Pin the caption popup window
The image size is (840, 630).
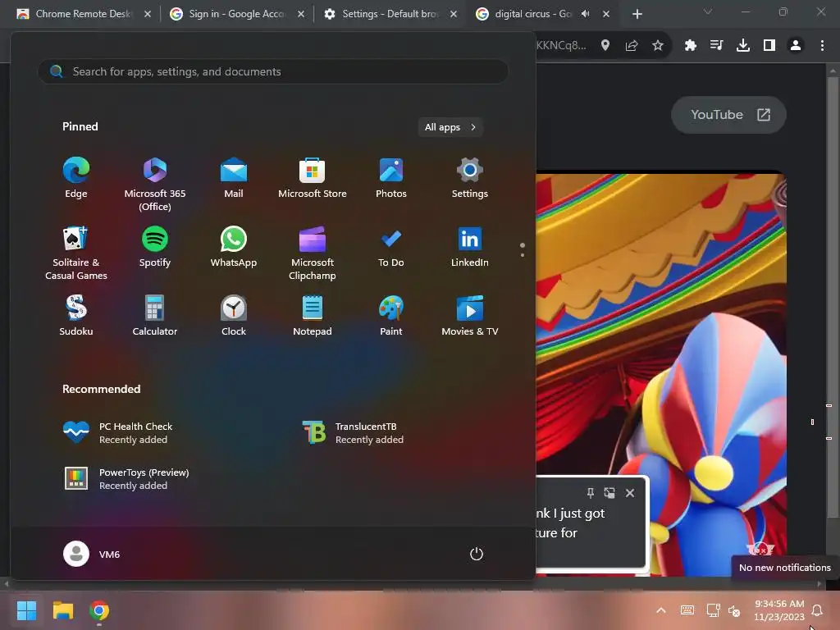(590, 492)
